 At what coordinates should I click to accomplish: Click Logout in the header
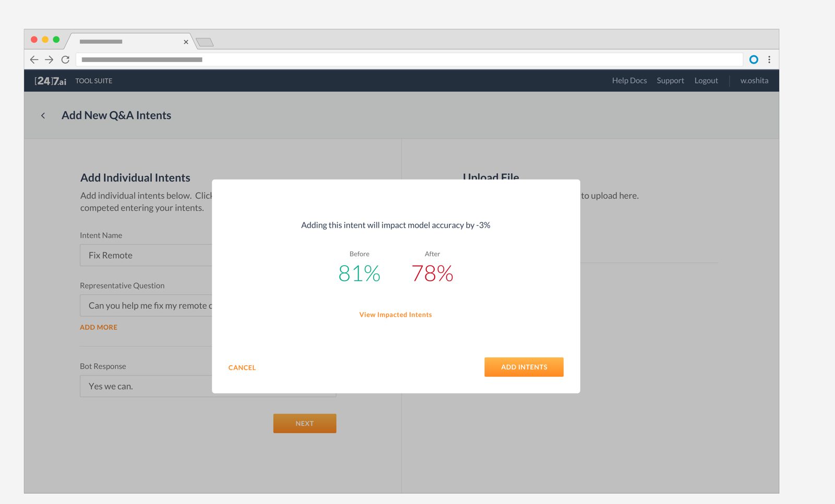706,80
